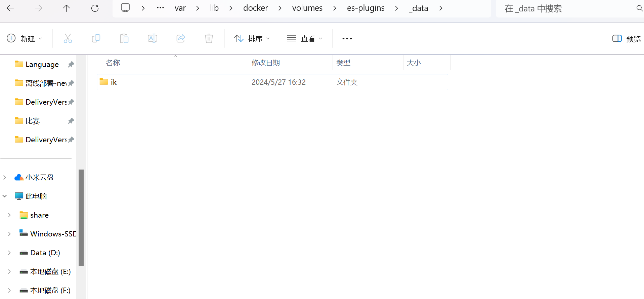The height and width of the screenshot is (299, 644).
Task: Open the 新建 (New) dropdown
Action: point(25,39)
